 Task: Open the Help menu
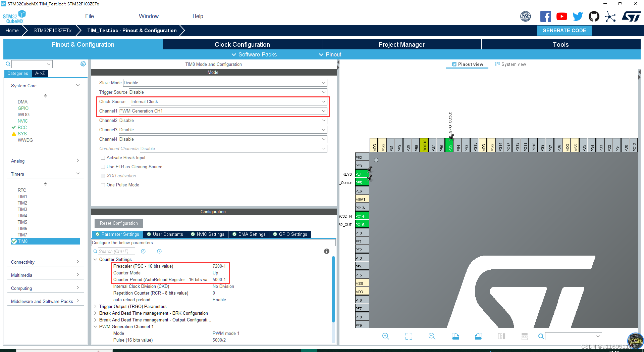198,16
